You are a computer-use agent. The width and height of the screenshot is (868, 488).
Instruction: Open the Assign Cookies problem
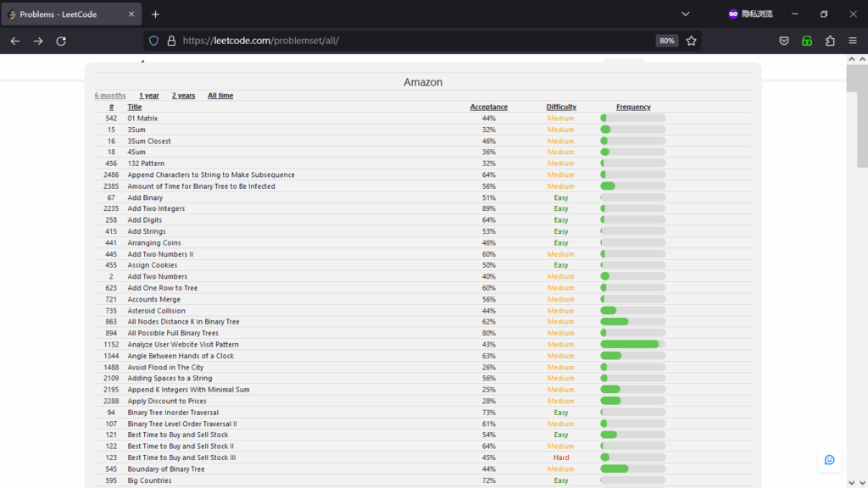point(153,265)
